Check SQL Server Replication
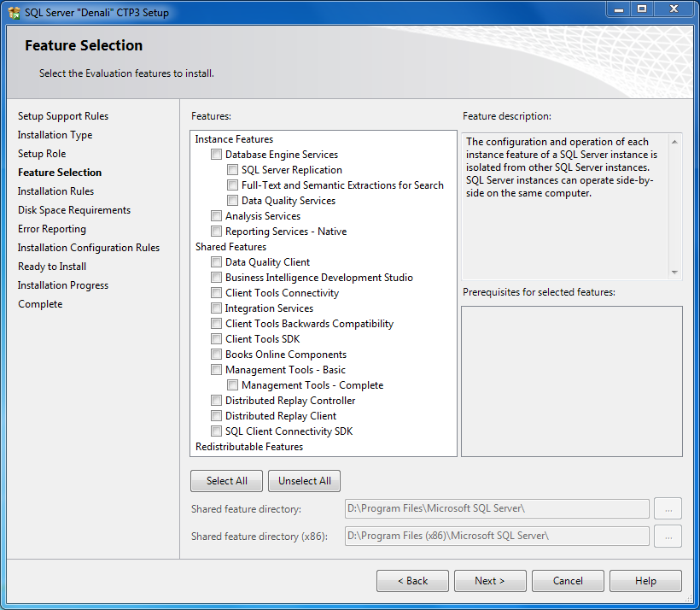 coord(232,170)
